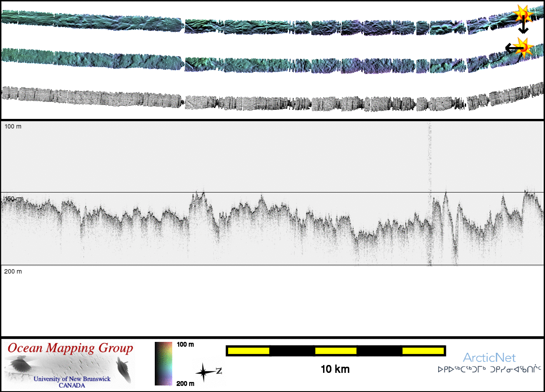Click the 100 m legend label
Image resolution: width=545 pixels, height=392 pixels.
185,345
